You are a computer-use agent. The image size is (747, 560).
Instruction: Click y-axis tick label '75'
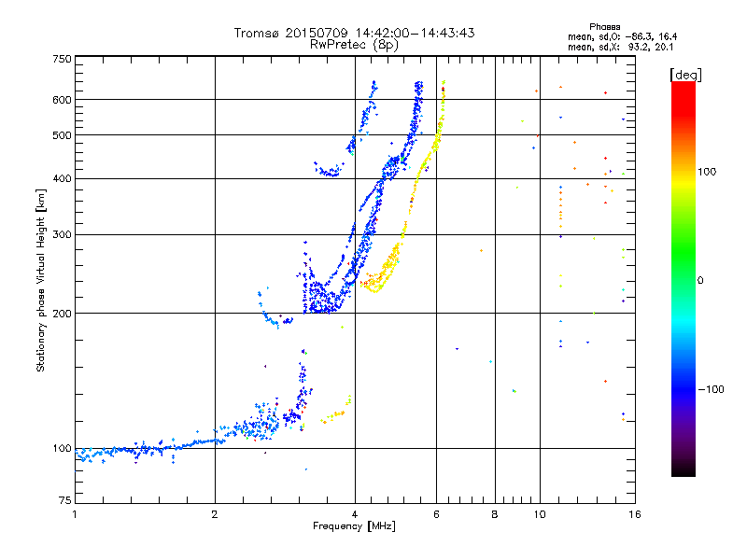tap(65, 500)
